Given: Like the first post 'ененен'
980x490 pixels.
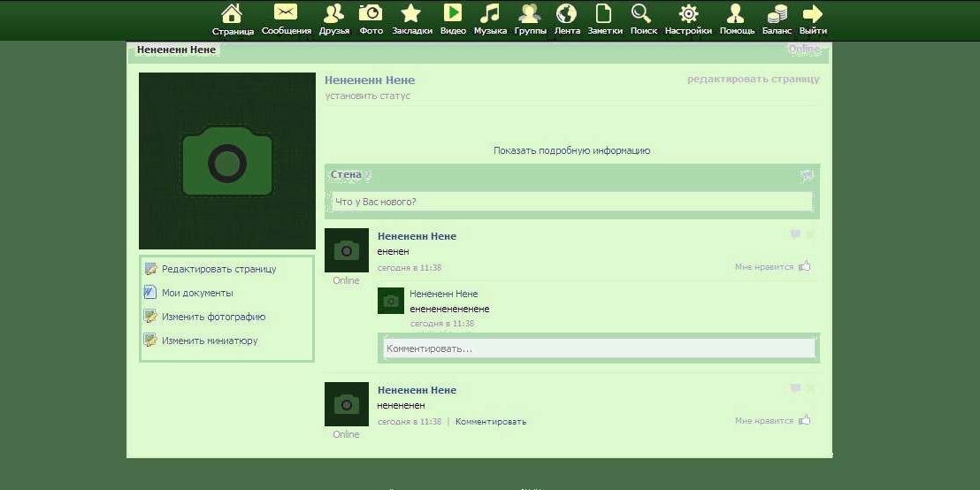Looking at the screenshot, I should [x=804, y=266].
